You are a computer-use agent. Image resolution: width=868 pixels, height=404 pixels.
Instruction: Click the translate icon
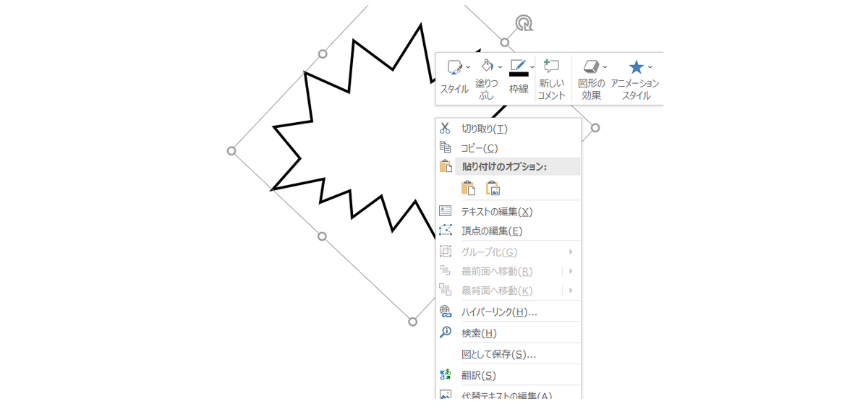pos(446,374)
